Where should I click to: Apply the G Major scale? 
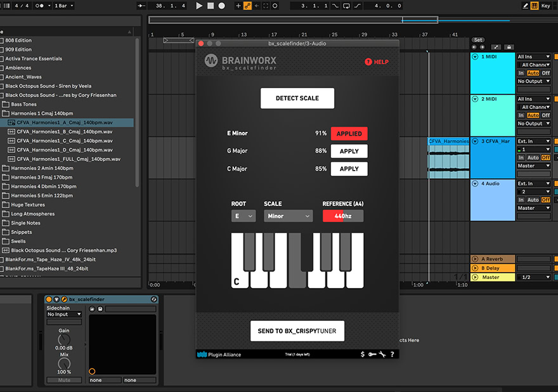click(x=349, y=152)
